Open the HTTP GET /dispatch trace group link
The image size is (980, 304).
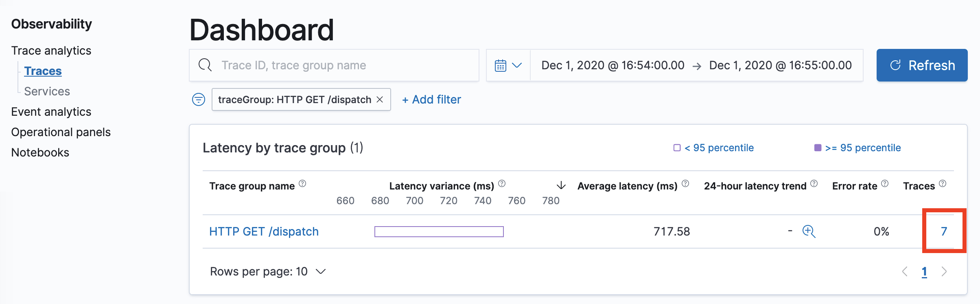[264, 231]
